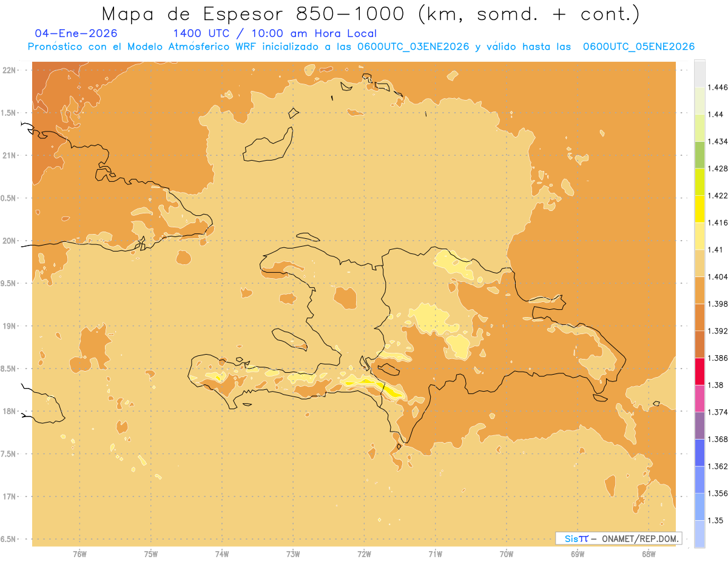Click legend value '1.422'
This screenshot has height=562, width=728.
[x=717, y=195]
